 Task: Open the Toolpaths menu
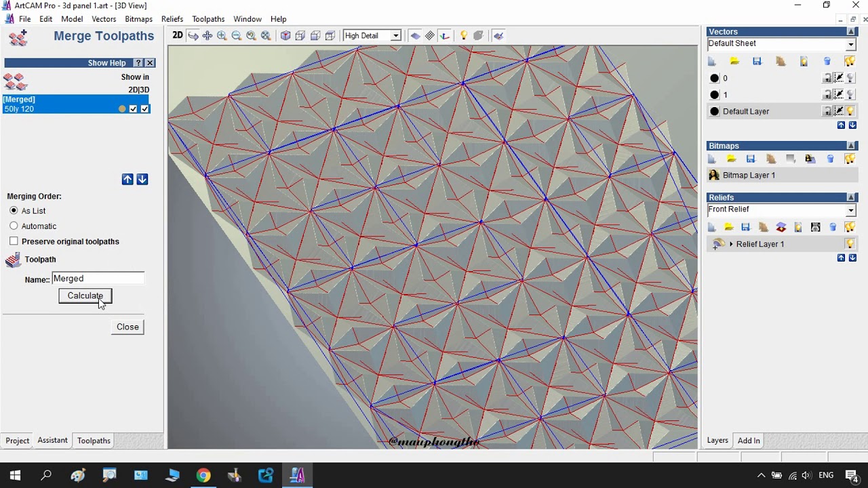pyautogui.click(x=208, y=19)
